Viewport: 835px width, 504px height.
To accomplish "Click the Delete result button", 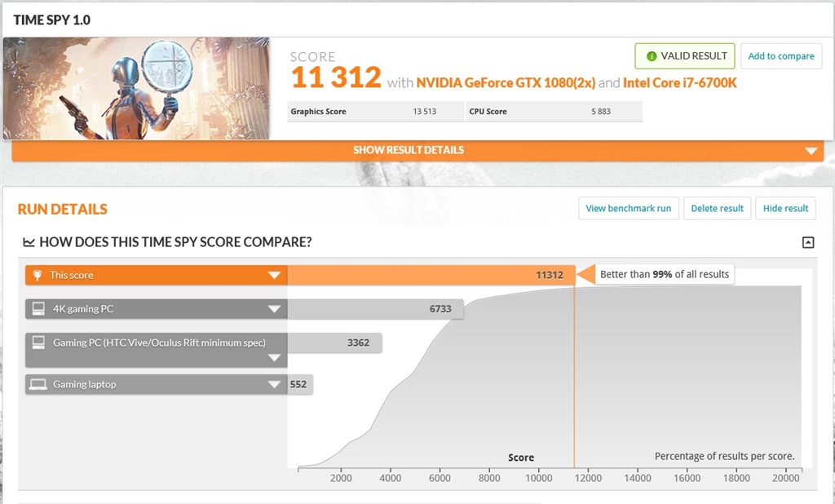I will coord(718,208).
